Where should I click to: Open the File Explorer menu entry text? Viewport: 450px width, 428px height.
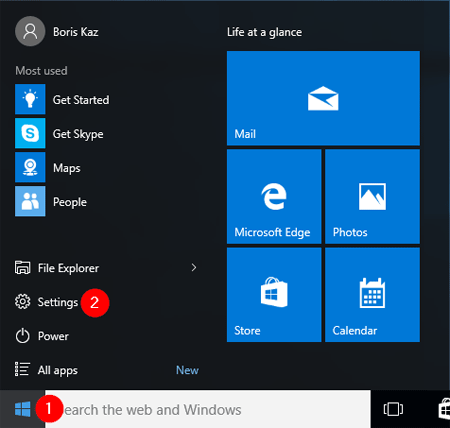[x=68, y=268]
